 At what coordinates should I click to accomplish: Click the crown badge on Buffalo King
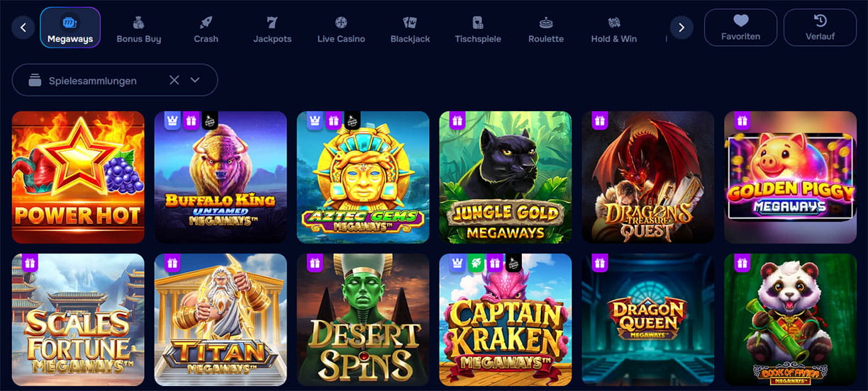coord(173,120)
